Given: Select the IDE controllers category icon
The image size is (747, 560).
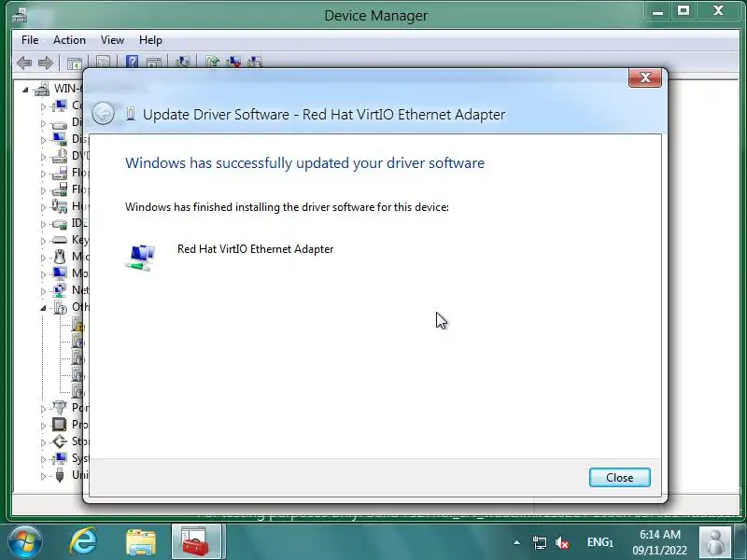Looking at the screenshot, I should click(60, 223).
